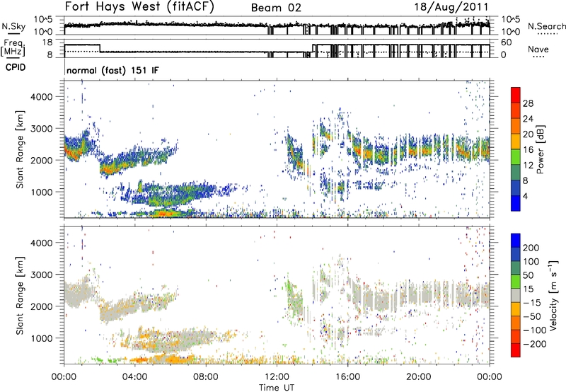Click the "4000" tick on the Power panel
Image resolution: width=566 pixels, height=392 pixels.
click(x=41, y=97)
